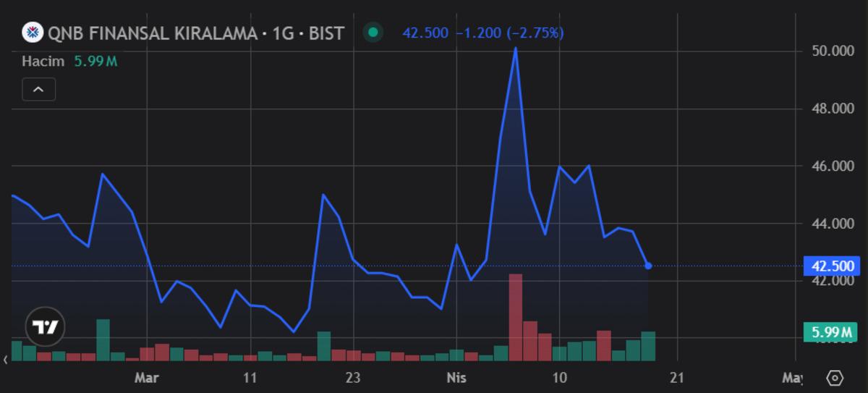Click the tallest red volume bar
Image resolution: width=868 pixels, height=393 pixels.
click(x=515, y=316)
